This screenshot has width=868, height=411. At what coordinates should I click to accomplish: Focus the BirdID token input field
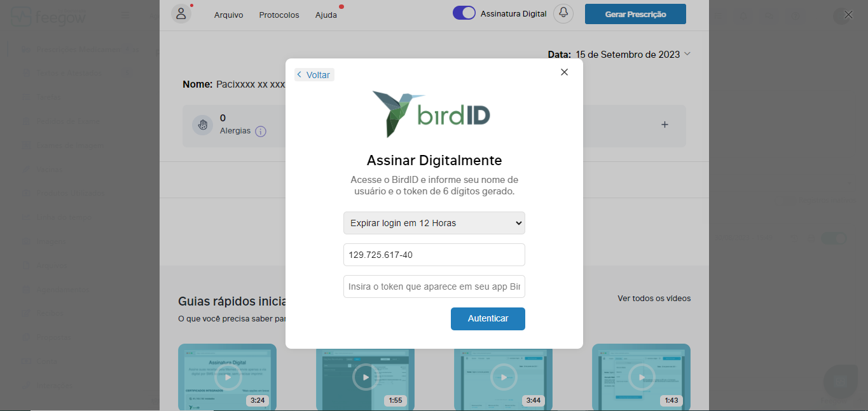coord(434,286)
